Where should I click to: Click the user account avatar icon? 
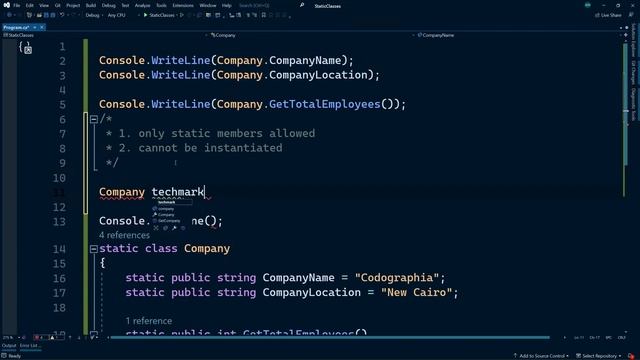588,5
